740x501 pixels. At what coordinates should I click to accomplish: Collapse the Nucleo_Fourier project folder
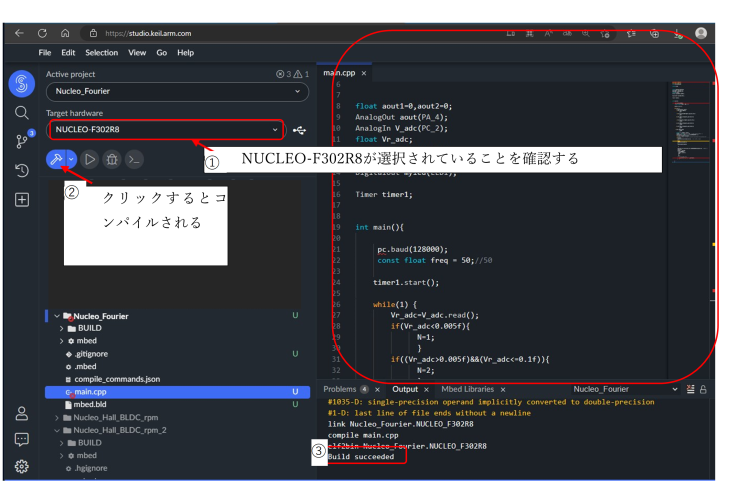pos(57,316)
